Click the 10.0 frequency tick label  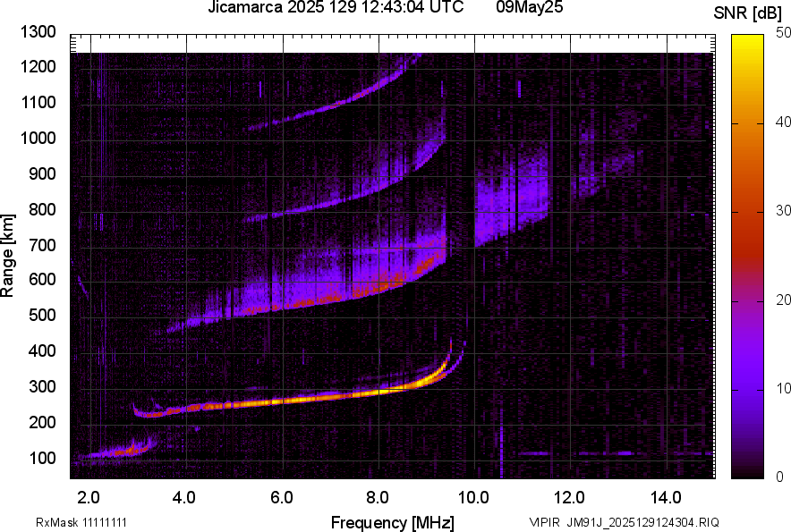pyautogui.click(x=472, y=498)
